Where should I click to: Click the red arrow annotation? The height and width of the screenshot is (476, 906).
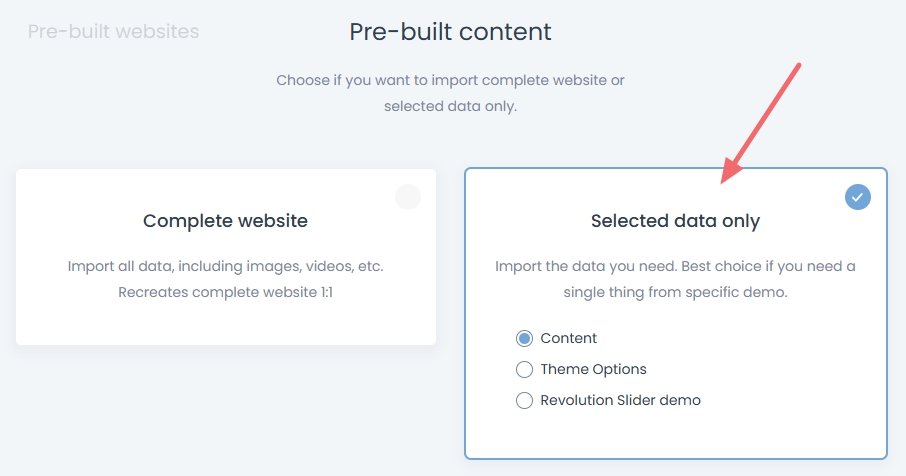tap(762, 122)
